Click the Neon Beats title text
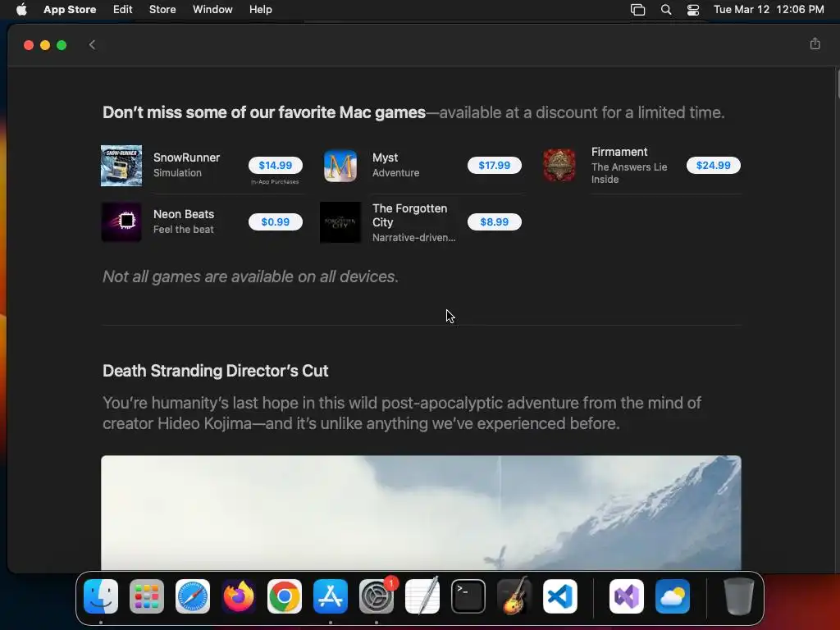 click(x=184, y=214)
